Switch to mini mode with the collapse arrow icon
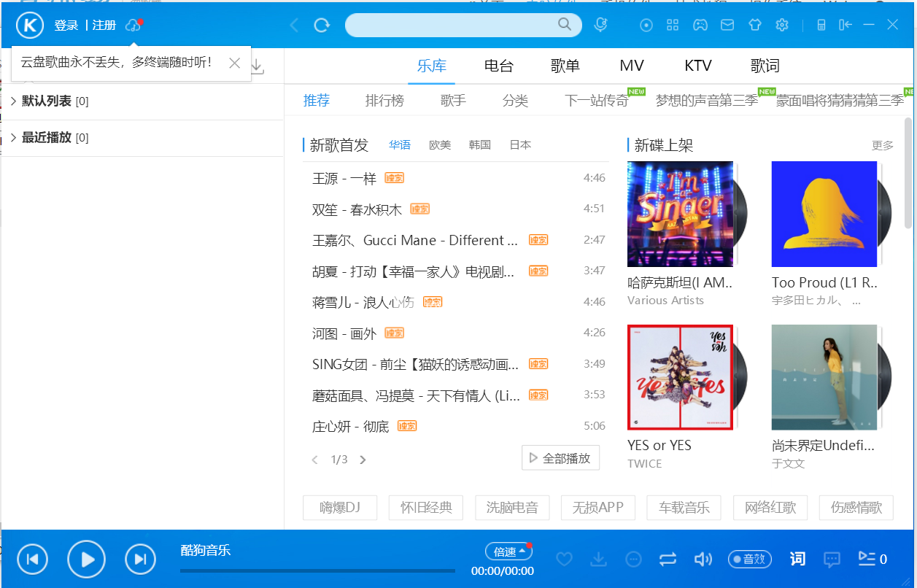The image size is (917, 588). point(846,26)
